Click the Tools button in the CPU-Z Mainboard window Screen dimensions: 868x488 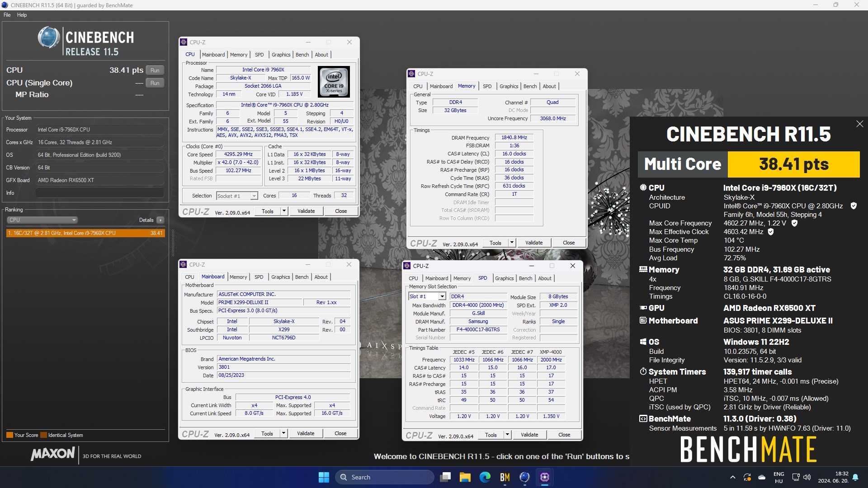tap(267, 433)
